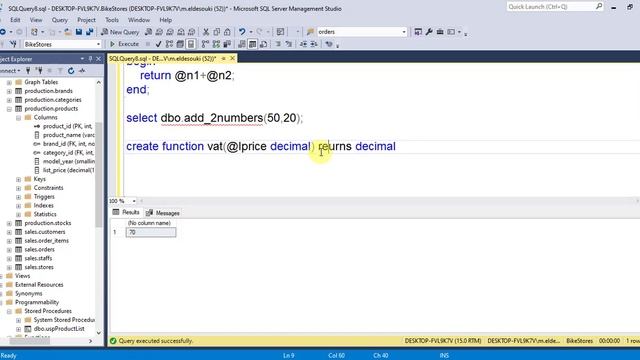The width and height of the screenshot is (640, 360).
Task: Click the New Query button
Action: [x=120, y=32]
